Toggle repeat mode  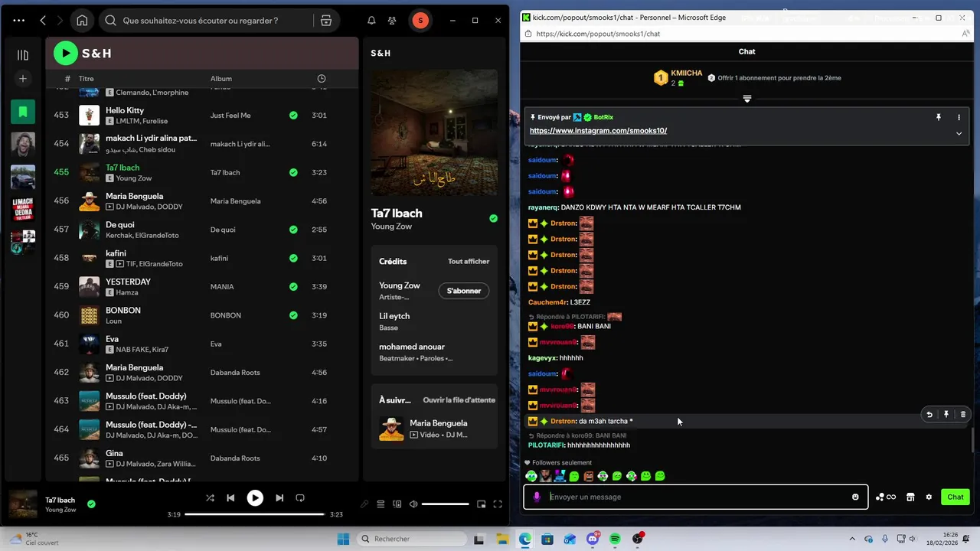pos(300,497)
